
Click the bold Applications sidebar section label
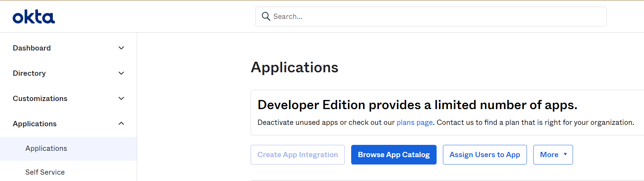pos(34,124)
